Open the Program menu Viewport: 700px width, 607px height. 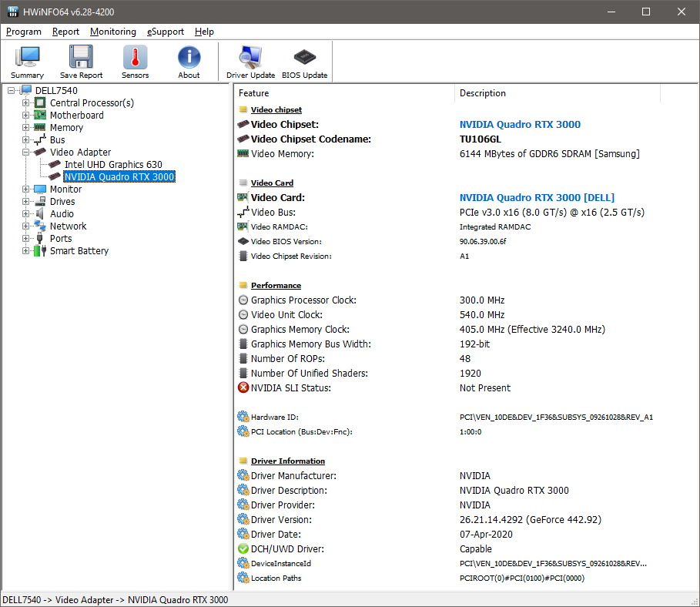(x=24, y=32)
